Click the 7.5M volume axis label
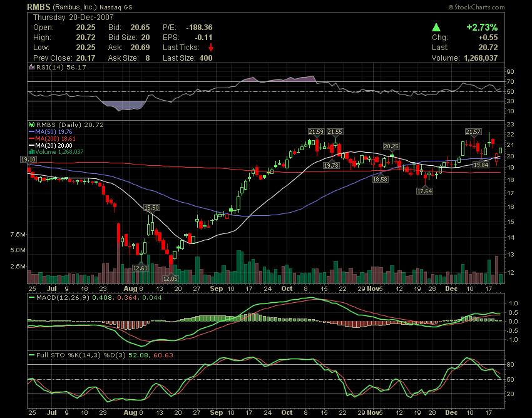This screenshot has height=418, width=532. [x=18, y=235]
